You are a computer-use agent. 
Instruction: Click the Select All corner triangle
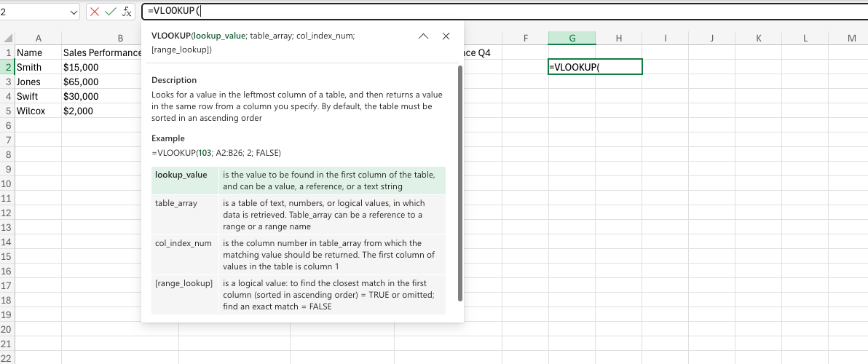pyautogui.click(x=8, y=38)
